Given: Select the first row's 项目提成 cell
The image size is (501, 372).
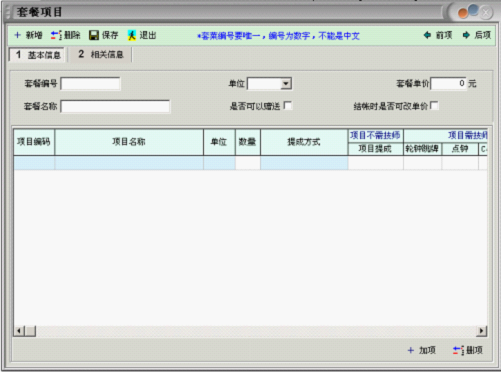Looking at the screenshot, I should pyautogui.click(x=375, y=163).
